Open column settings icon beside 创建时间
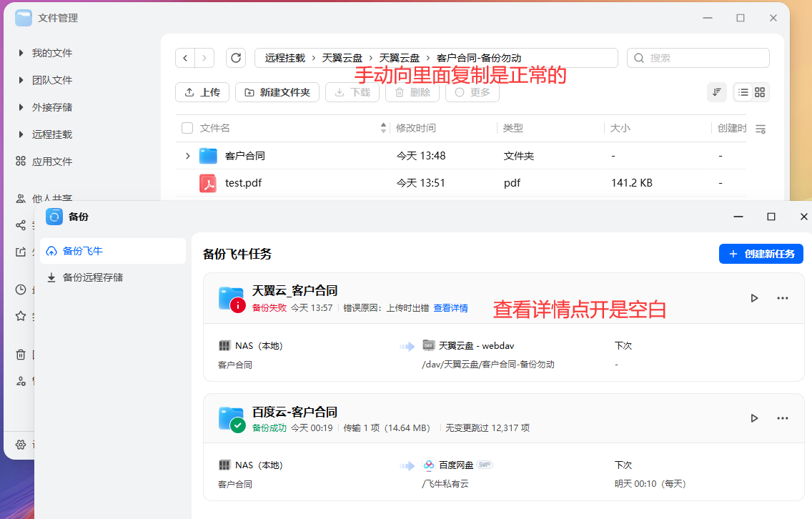Viewport: 812px width, 519px height. point(761,129)
